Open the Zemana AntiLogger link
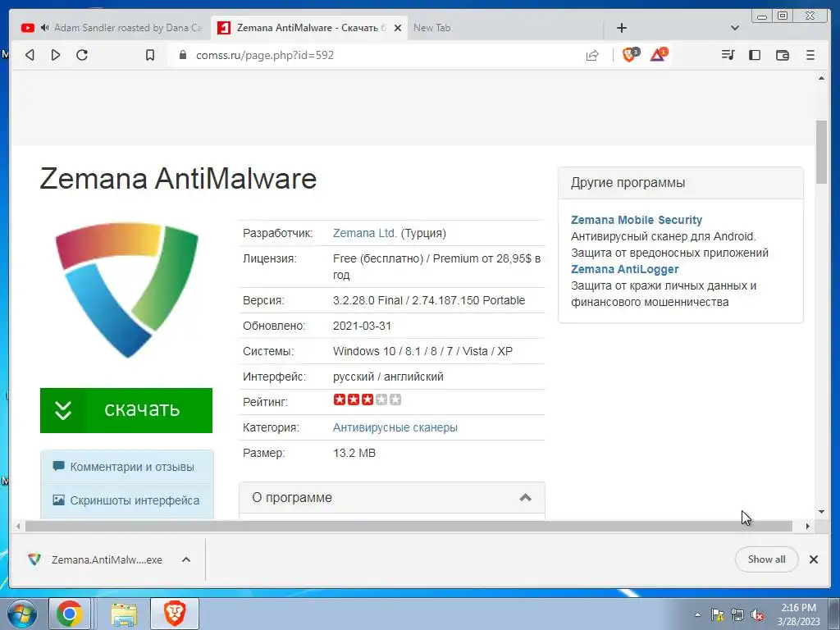840x630 pixels. (x=624, y=269)
